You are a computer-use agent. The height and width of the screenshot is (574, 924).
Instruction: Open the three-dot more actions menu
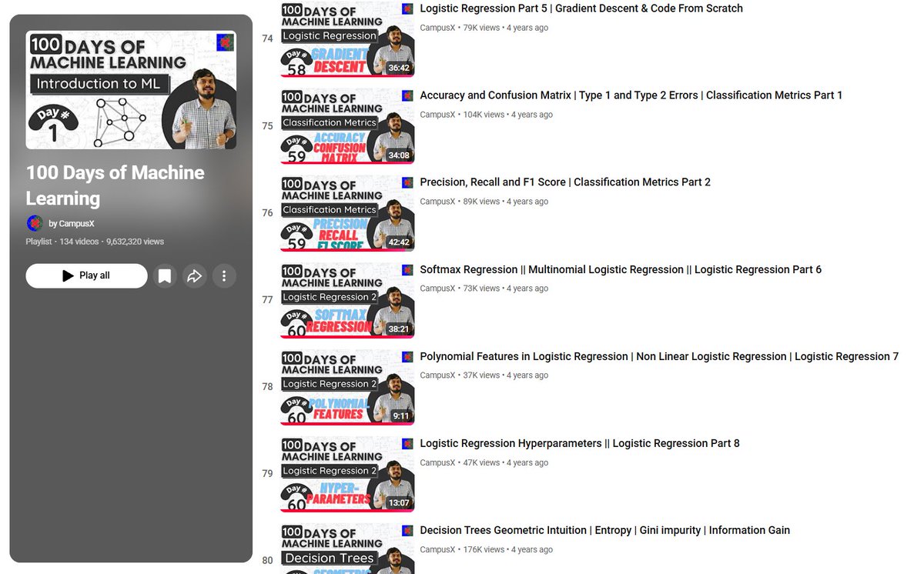click(x=224, y=275)
